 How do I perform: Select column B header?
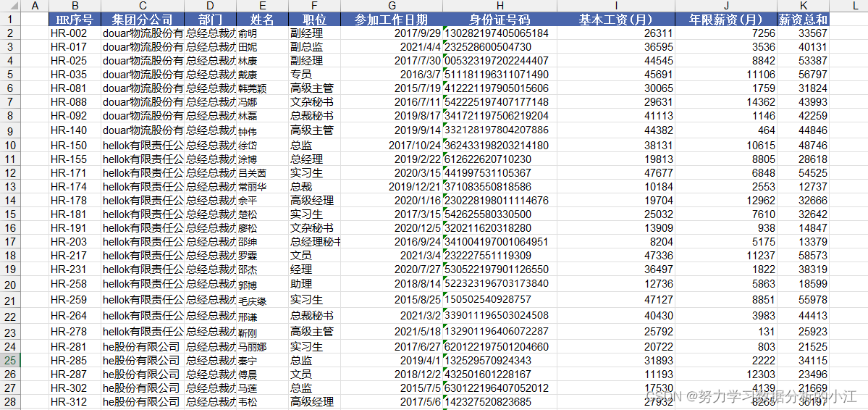click(x=75, y=6)
